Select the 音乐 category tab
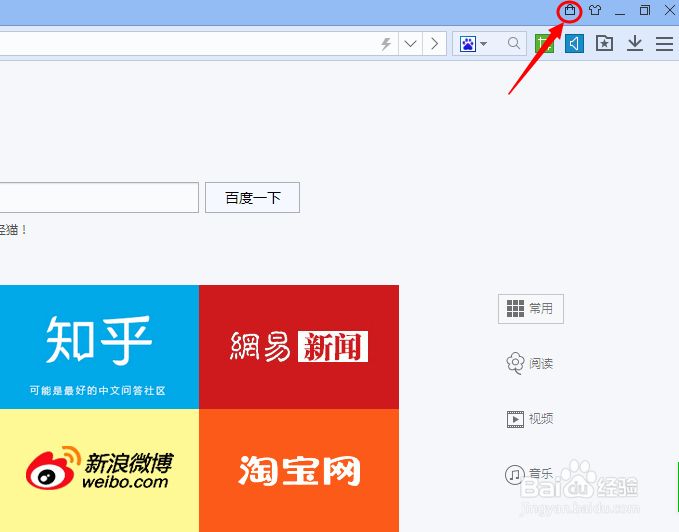Image resolution: width=679 pixels, height=532 pixels. [529, 474]
